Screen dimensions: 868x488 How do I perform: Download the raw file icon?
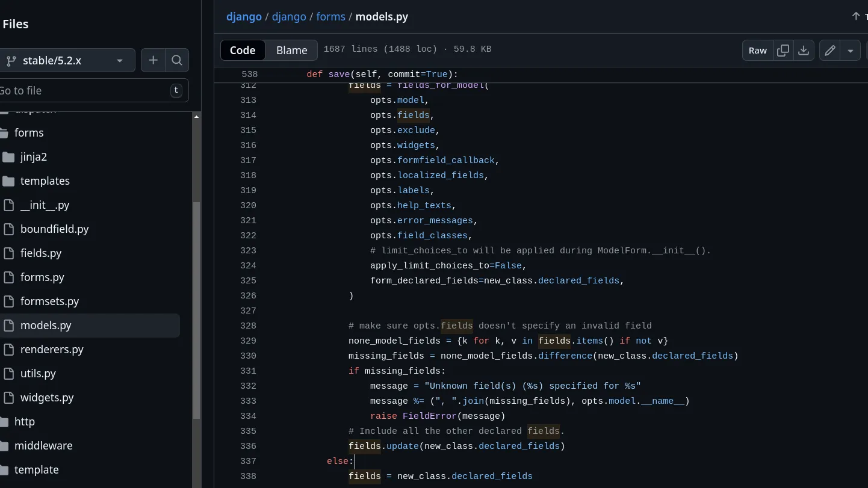coord(804,51)
